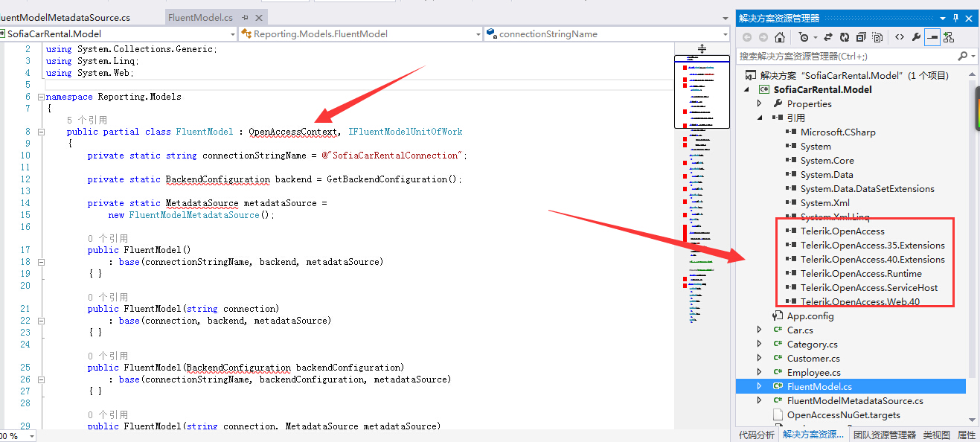Click the Properties folder wrench icon
Screen dimensions: 980x442
point(778,103)
